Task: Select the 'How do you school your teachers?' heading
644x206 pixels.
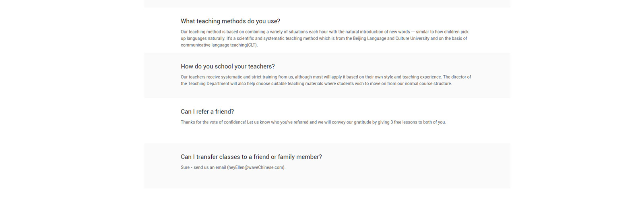Action: coord(227,66)
